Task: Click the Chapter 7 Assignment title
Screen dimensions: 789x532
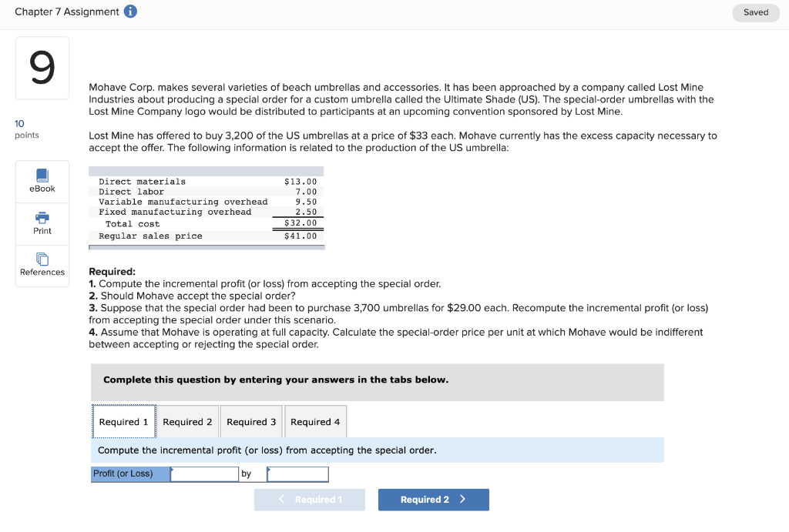Action: (67, 12)
